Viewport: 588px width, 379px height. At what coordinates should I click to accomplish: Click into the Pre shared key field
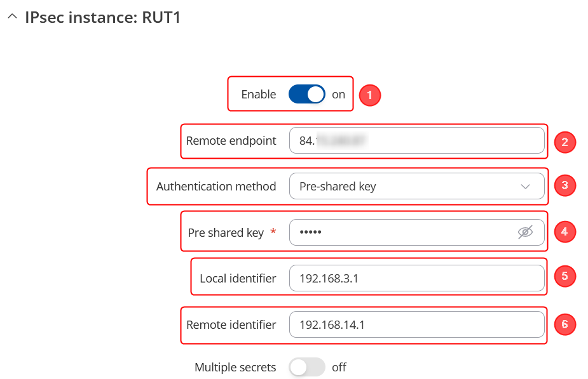400,232
